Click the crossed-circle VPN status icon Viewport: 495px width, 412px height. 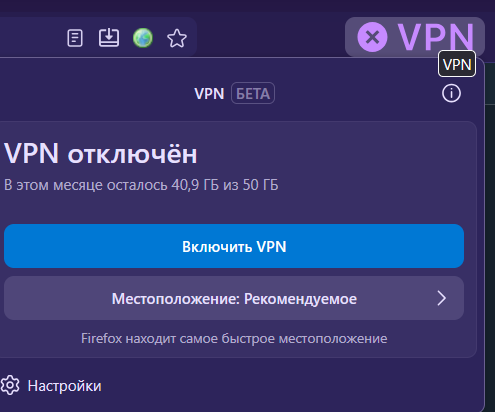click(372, 37)
